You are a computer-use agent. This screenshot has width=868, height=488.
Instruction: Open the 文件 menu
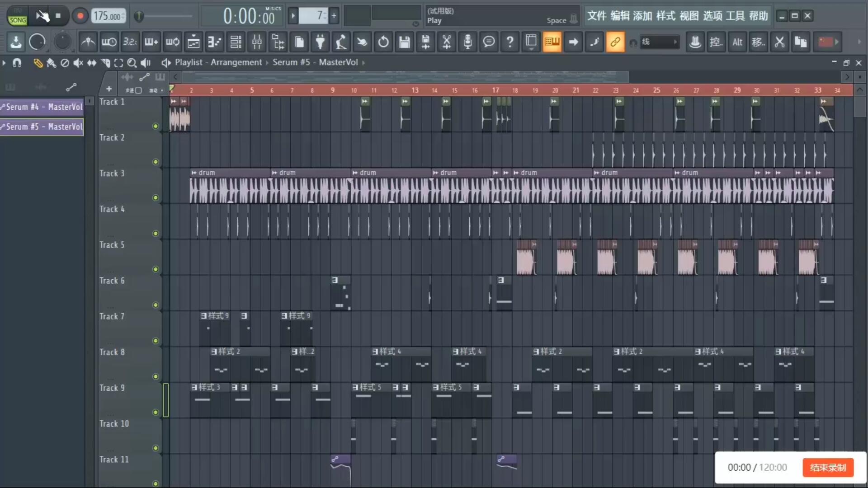click(597, 16)
